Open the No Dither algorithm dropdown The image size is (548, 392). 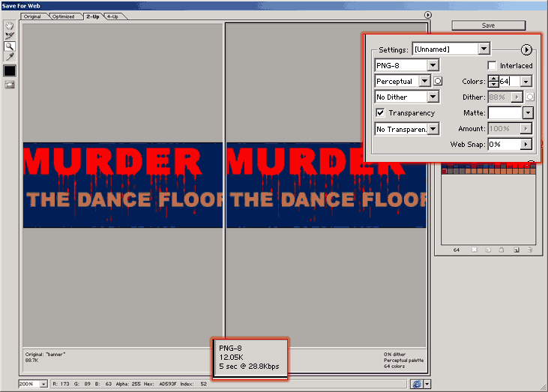(407, 97)
